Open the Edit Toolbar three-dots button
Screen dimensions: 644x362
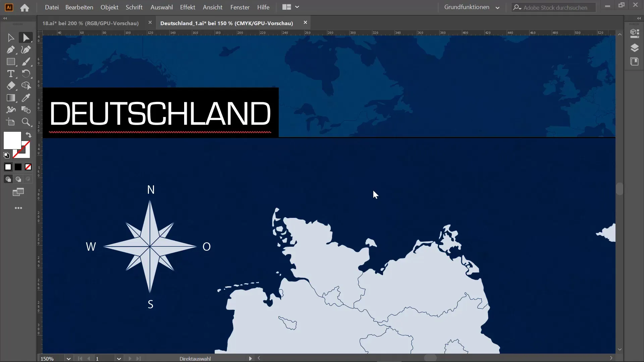coord(18,208)
